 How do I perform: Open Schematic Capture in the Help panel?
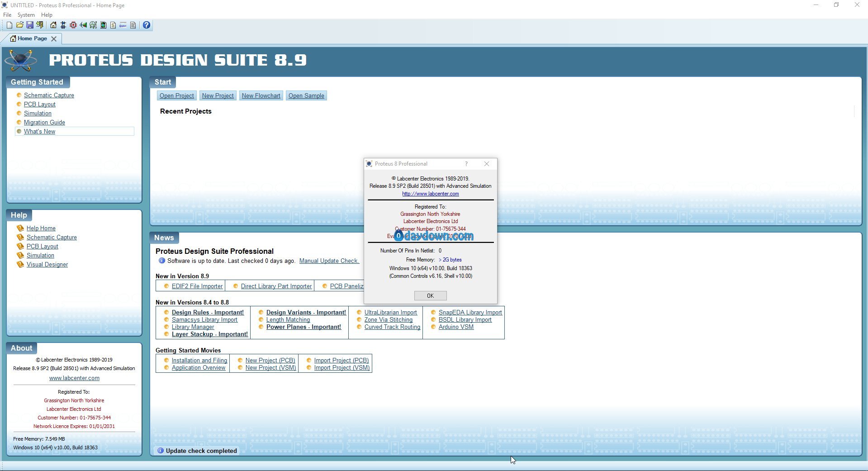coord(52,238)
